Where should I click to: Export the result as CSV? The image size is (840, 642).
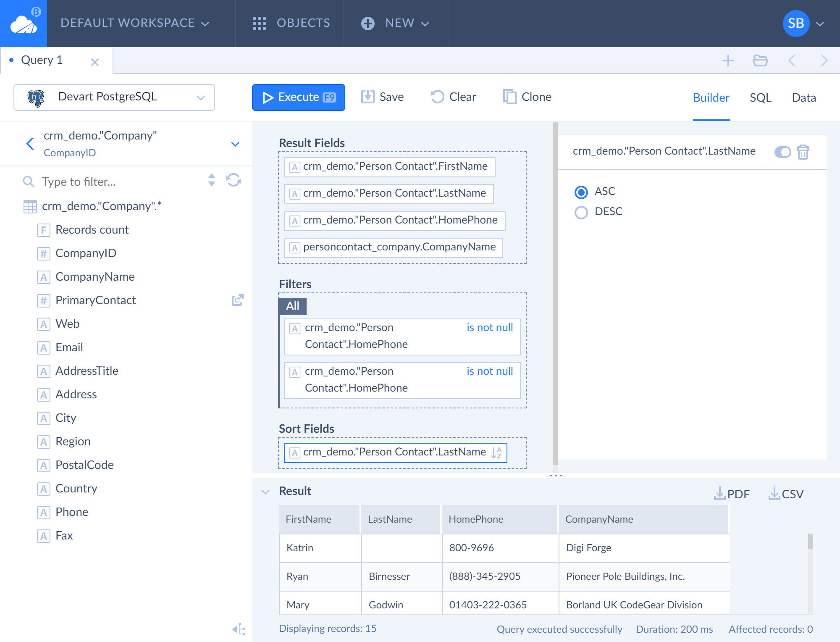786,494
